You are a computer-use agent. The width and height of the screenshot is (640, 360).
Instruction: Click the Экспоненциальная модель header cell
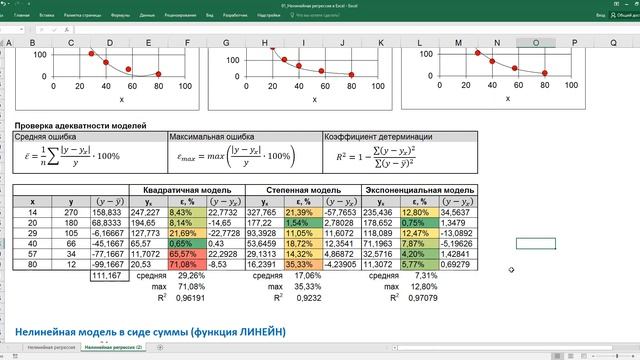tap(420, 190)
